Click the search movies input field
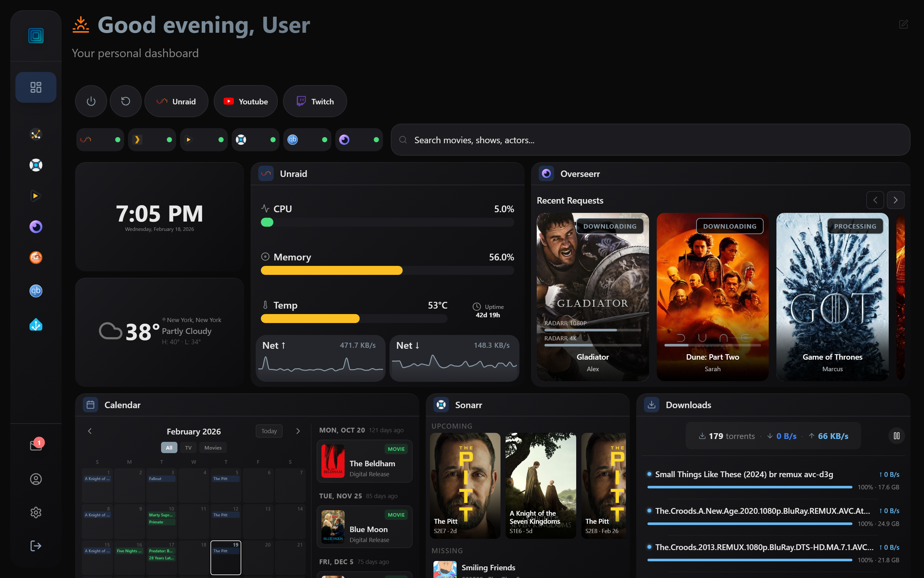This screenshot has height=578, width=924. (x=650, y=140)
